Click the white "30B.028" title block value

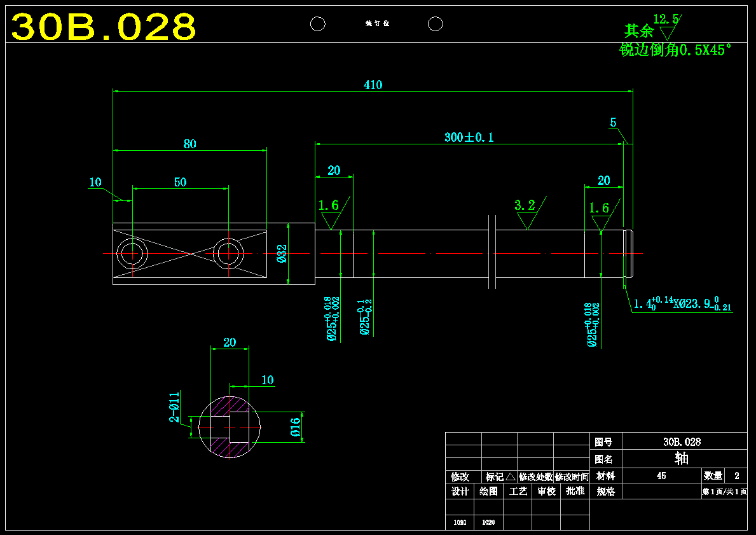[x=682, y=442]
